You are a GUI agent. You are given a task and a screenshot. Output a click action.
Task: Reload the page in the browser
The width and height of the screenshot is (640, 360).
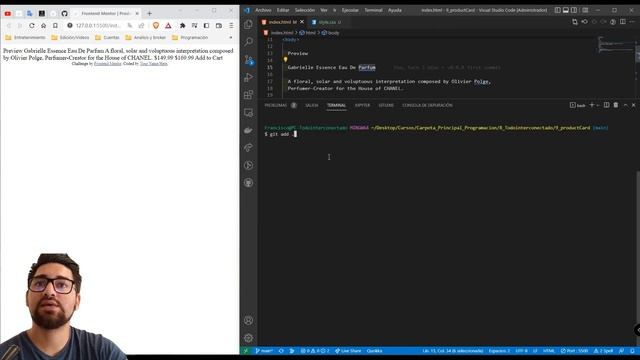31,25
